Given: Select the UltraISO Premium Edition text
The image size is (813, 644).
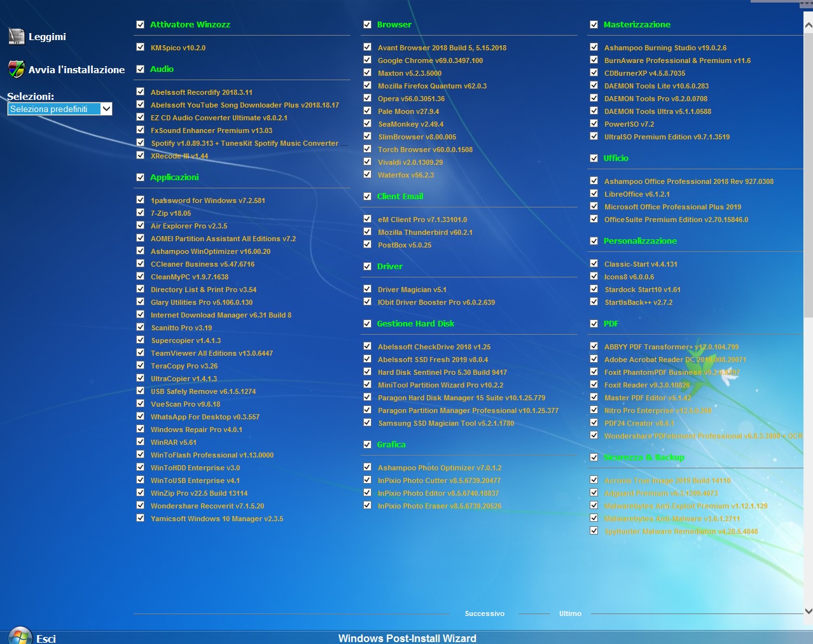Looking at the screenshot, I should coord(667,137).
